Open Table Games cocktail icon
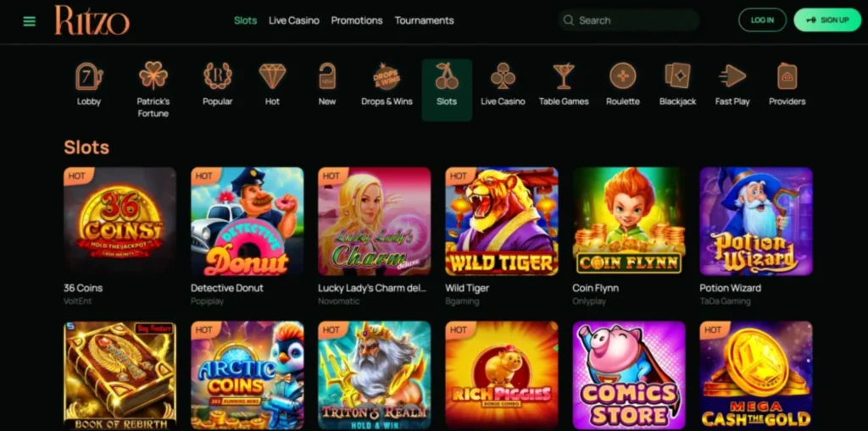Viewport: 868px width, 431px height. [564, 76]
